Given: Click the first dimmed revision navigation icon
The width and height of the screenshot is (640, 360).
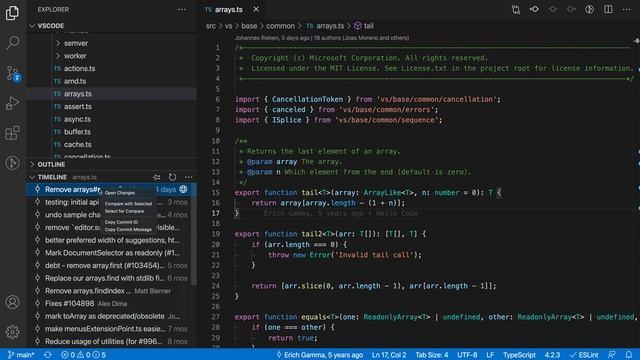Looking at the screenshot, I should tap(553, 9).
